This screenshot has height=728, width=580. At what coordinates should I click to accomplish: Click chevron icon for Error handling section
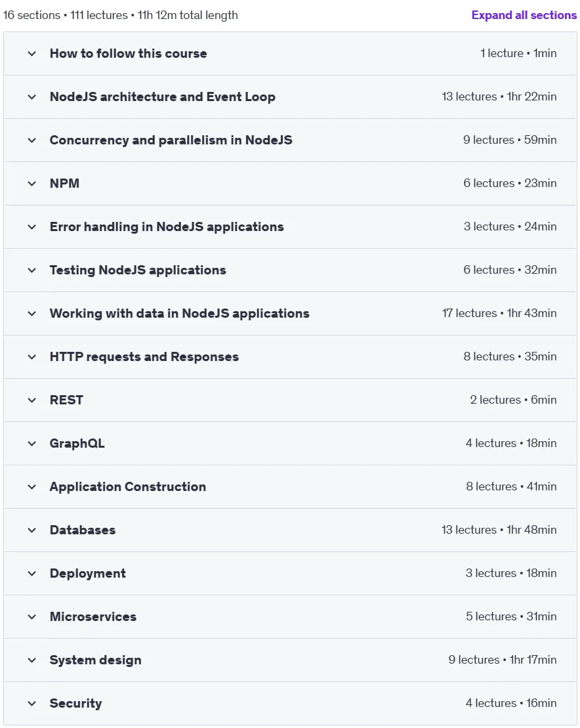(31, 227)
